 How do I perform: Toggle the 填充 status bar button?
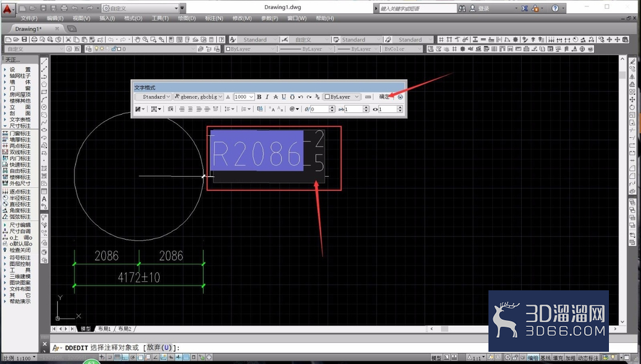558,358
